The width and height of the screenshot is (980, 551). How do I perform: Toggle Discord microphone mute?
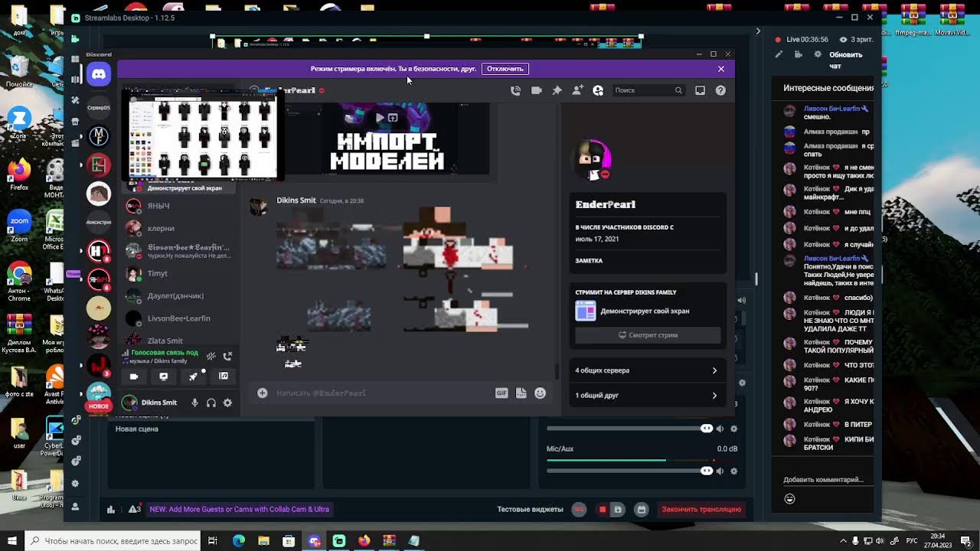(x=194, y=403)
